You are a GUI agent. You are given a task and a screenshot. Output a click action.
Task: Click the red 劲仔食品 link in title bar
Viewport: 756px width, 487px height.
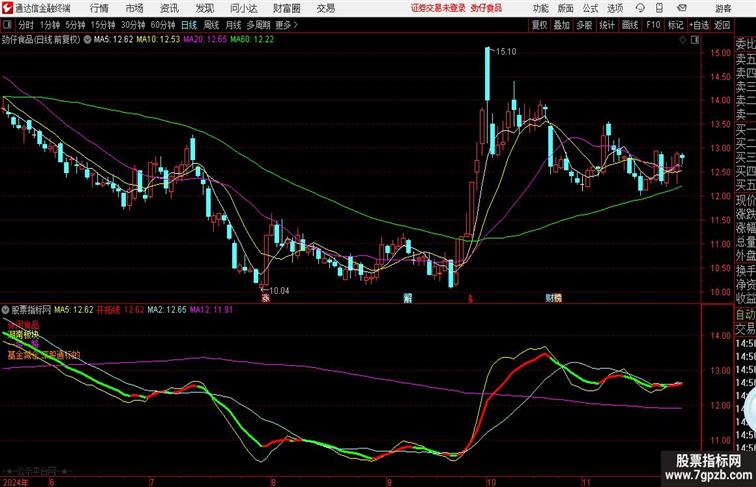click(486, 8)
